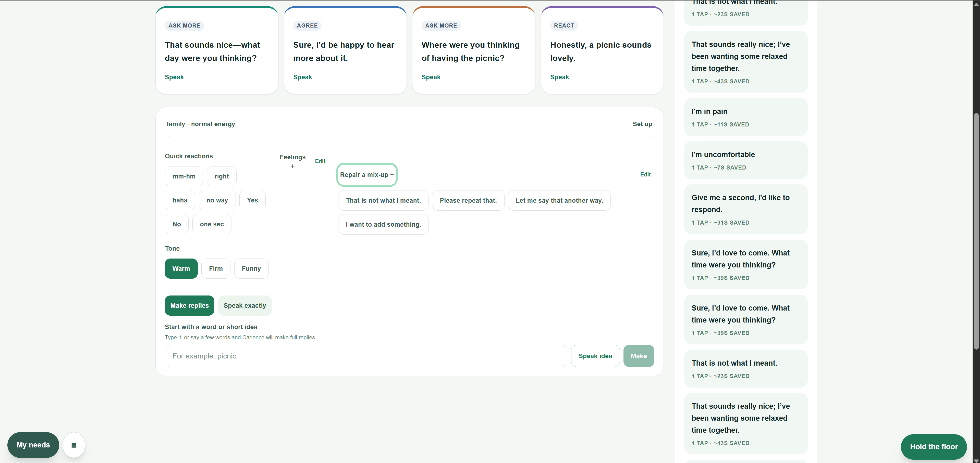Tap the haha quick reaction
This screenshot has width=980, height=463.
point(180,200)
